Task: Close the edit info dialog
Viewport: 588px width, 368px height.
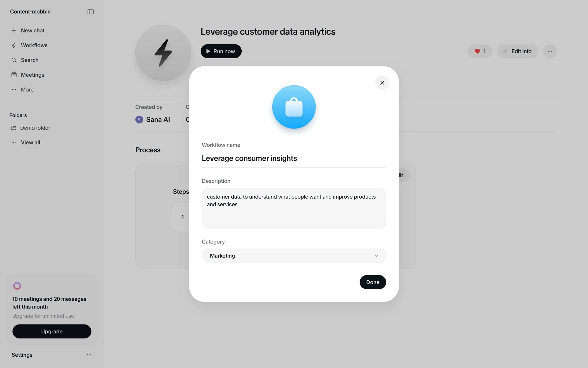Action: pyautogui.click(x=382, y=83)
